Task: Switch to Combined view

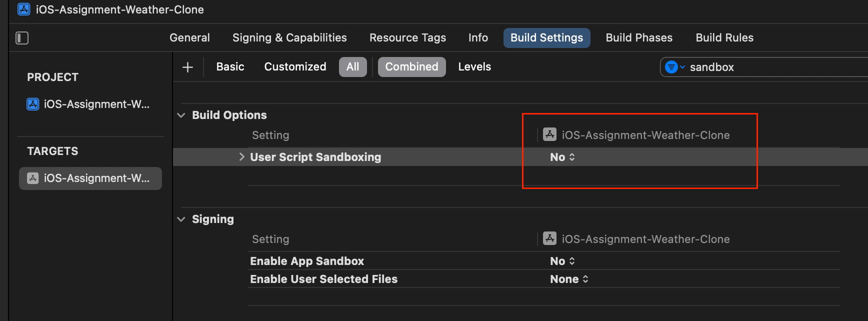Action: 411,67
